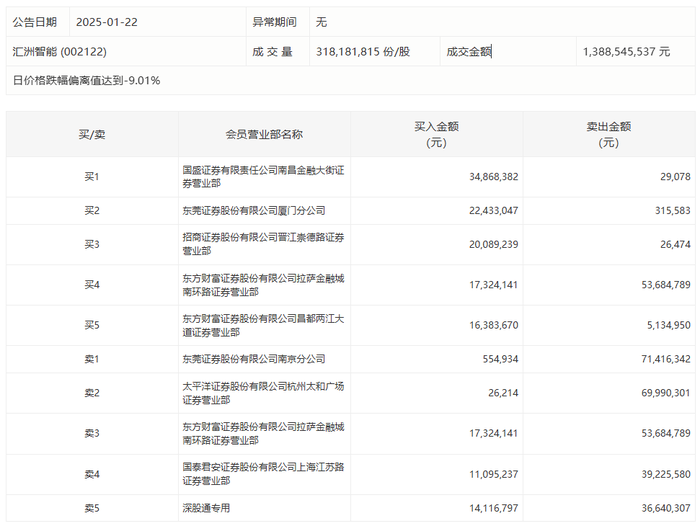Select buy amount 34,868,382
Image resolution: width=700 pixels, height=526 pixels.
[x=494, y=177]
